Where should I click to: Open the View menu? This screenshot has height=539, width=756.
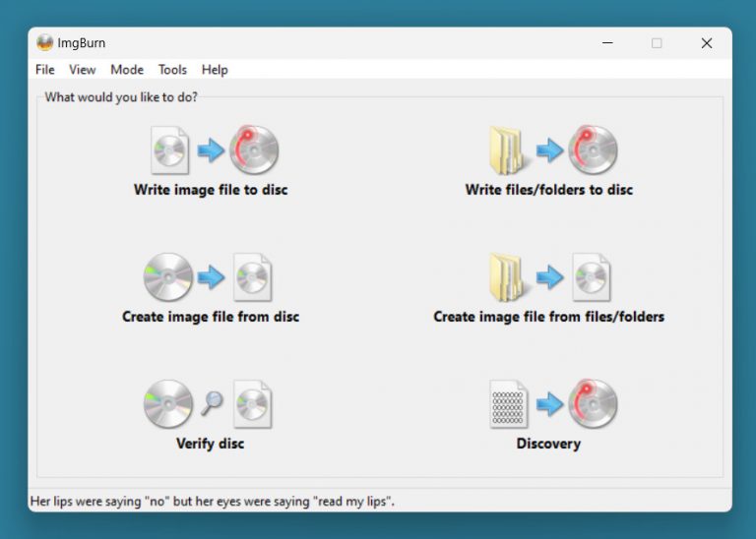[x=83, y=70]
